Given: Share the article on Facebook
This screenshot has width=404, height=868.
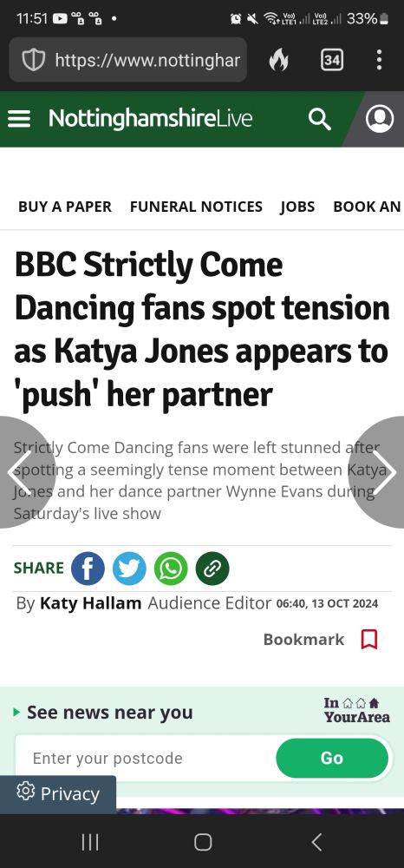Looking at the screenshot, I should tap(88, 569).
